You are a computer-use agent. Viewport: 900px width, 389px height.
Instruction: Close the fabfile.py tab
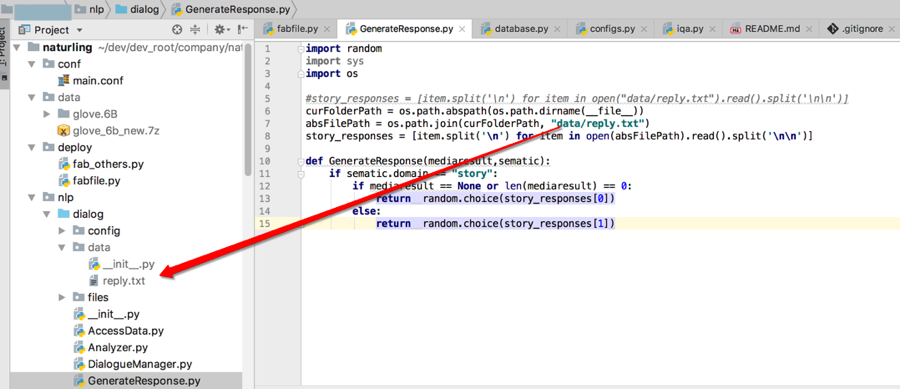click(x=328, y=29)
